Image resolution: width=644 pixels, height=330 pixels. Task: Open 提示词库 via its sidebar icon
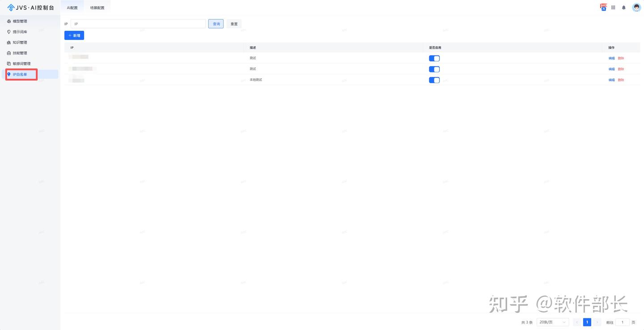point(9,32)
